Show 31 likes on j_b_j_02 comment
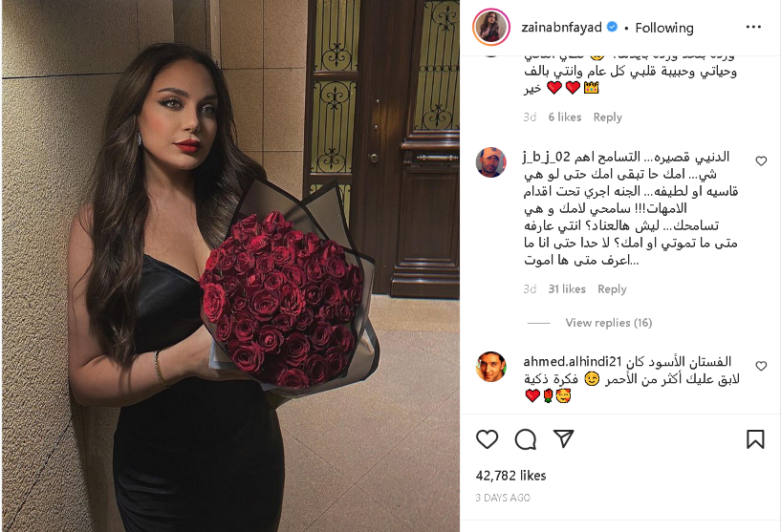The height and width of the screenshot is (532, 781). (567, 289)
